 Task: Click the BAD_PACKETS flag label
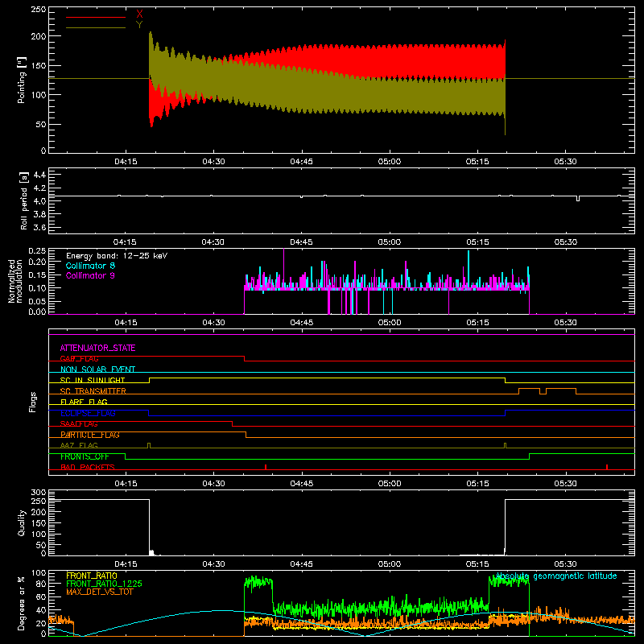coord(88,467)
